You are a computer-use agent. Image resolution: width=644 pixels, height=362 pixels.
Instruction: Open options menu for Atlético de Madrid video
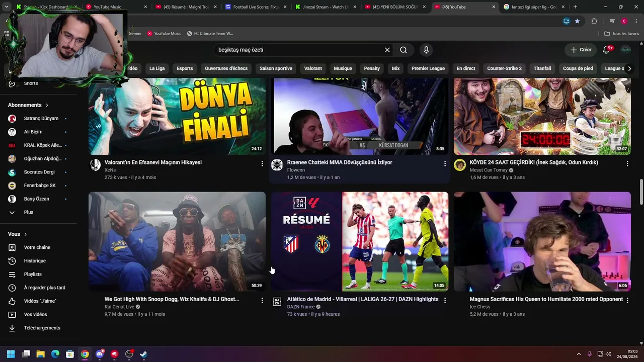click(x=445, y=300)
